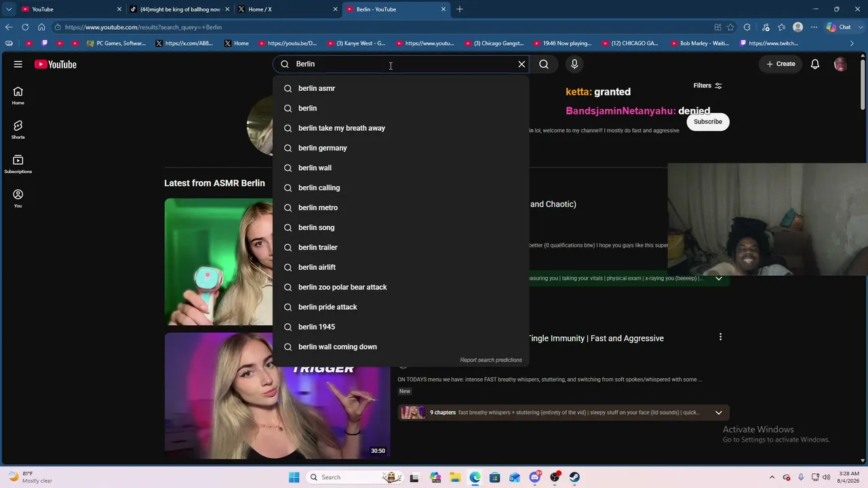Select the 'berlin germany' suggestion

[401, 148]
